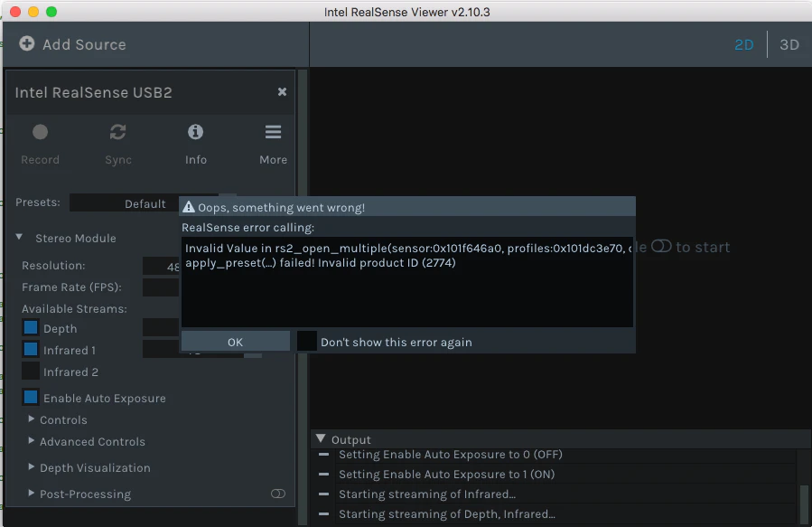
Task: Click the warning triangle icon in error dialog
Action: [x=189, y=207]
